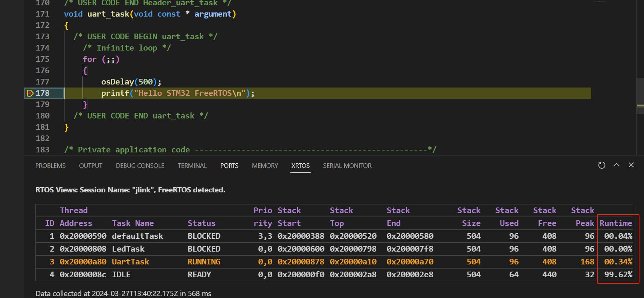Click the RTOS Views session name text

click(x=130, y=190)
